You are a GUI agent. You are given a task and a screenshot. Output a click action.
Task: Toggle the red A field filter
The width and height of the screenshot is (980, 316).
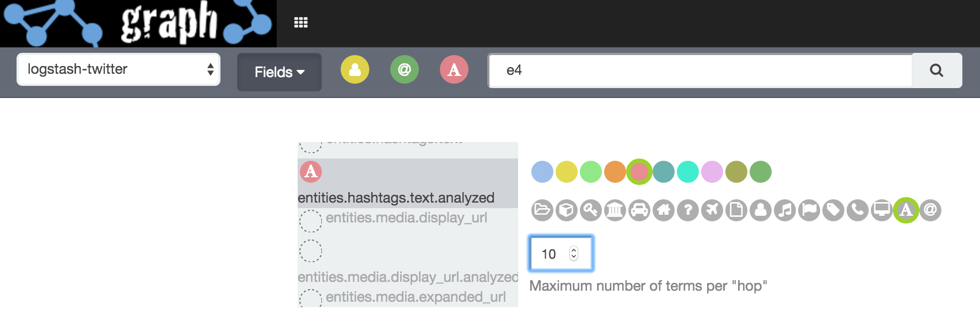454,70
